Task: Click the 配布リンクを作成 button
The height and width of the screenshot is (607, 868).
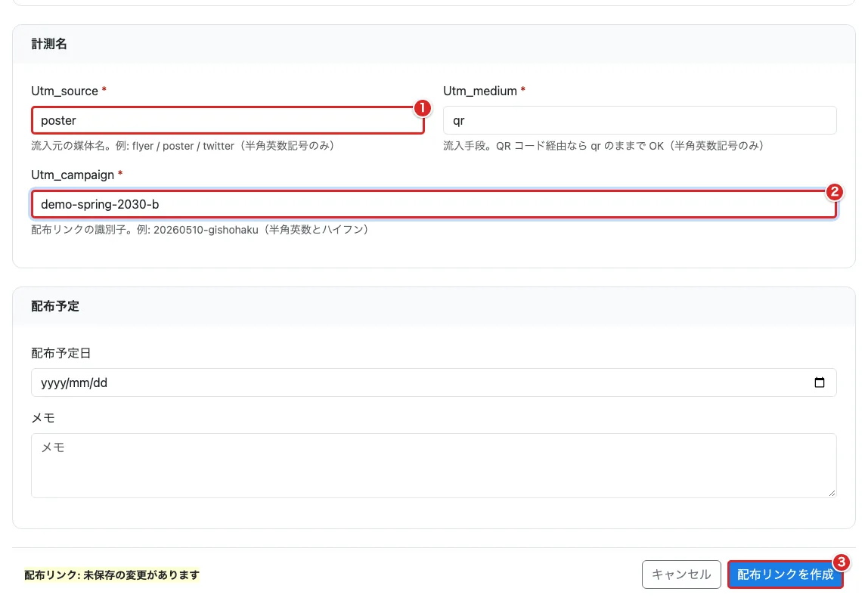Action: [785, 574]
